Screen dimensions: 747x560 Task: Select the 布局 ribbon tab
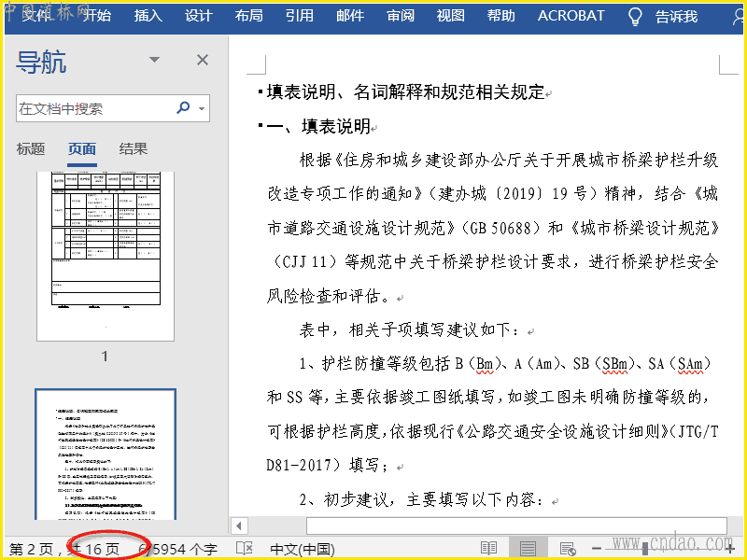[248, 16]
